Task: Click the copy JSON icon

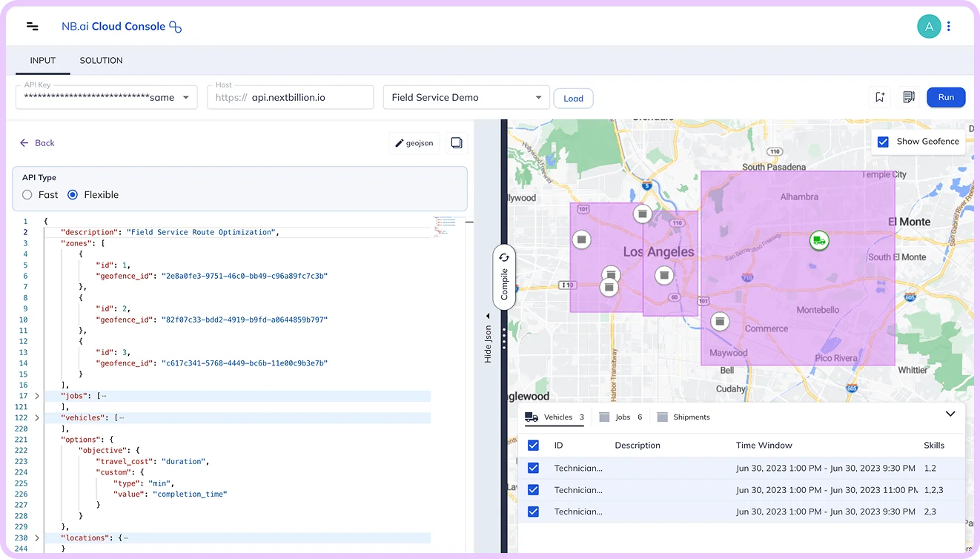Action: [457, 143]
